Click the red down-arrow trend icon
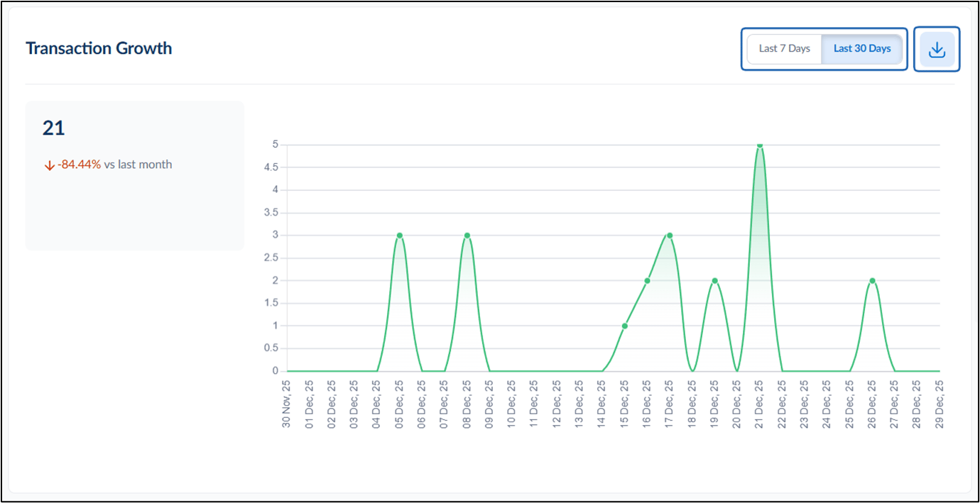980x503 pixels. point(49,165)
